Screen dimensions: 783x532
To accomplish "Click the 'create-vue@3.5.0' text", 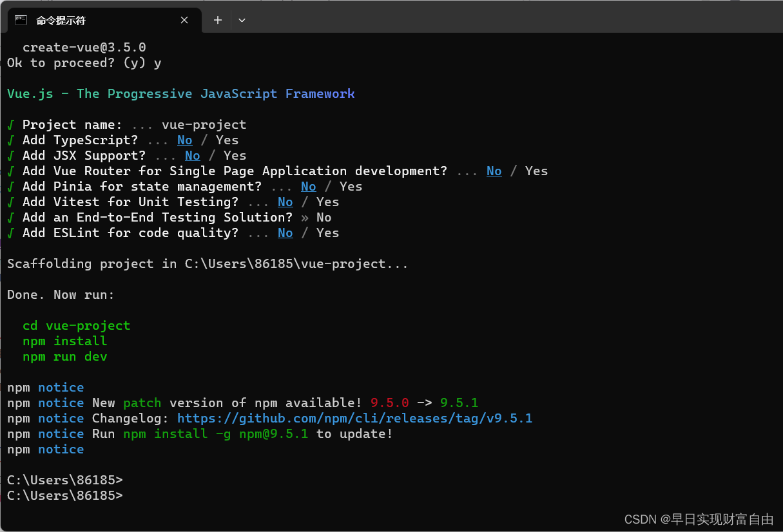I will coord(84,47).
